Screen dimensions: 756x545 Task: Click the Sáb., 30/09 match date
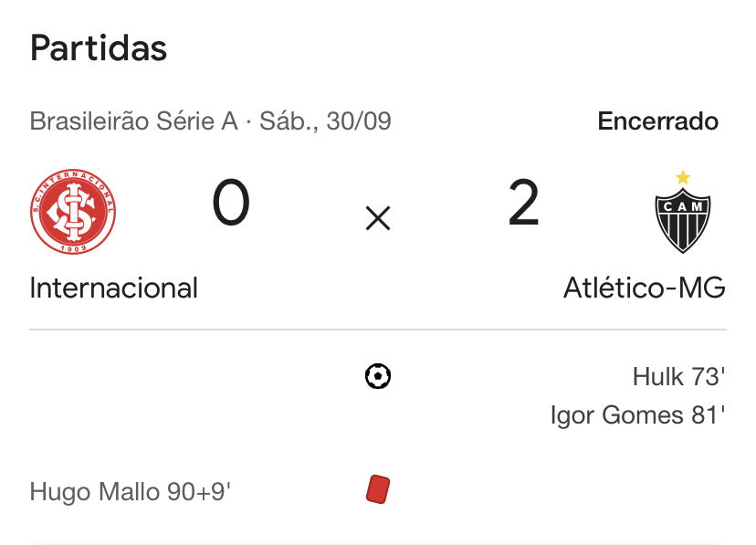[325, 121]
